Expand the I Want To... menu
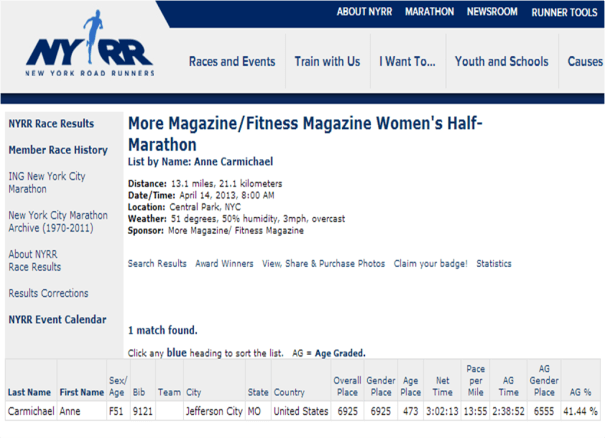The width and height of the screenshot is (605, 438). 407,62
